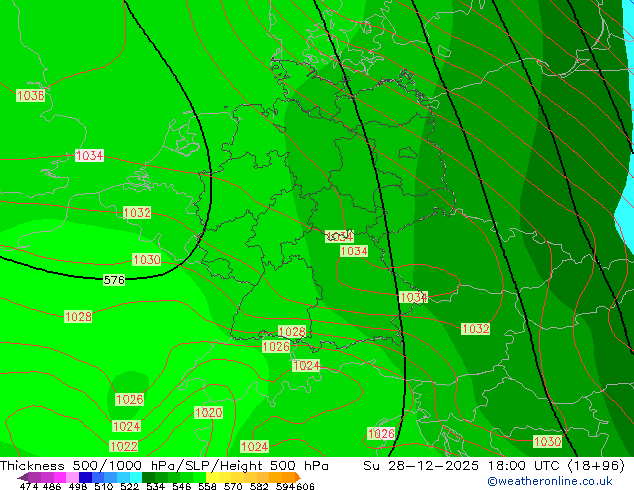Click the 1030 label near bottom-right corner

pyautogui.click(x=547, y=441)
